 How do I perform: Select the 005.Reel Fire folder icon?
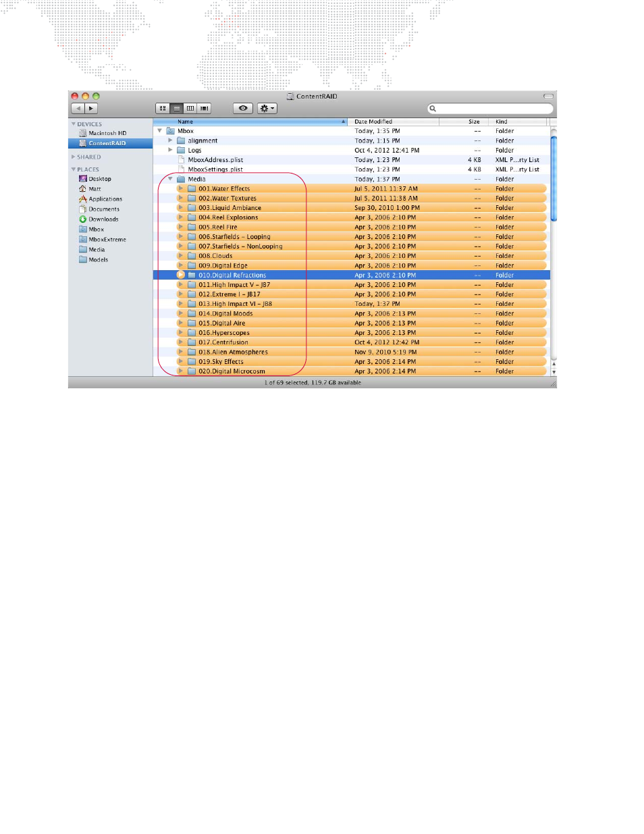tap(192, 227)
